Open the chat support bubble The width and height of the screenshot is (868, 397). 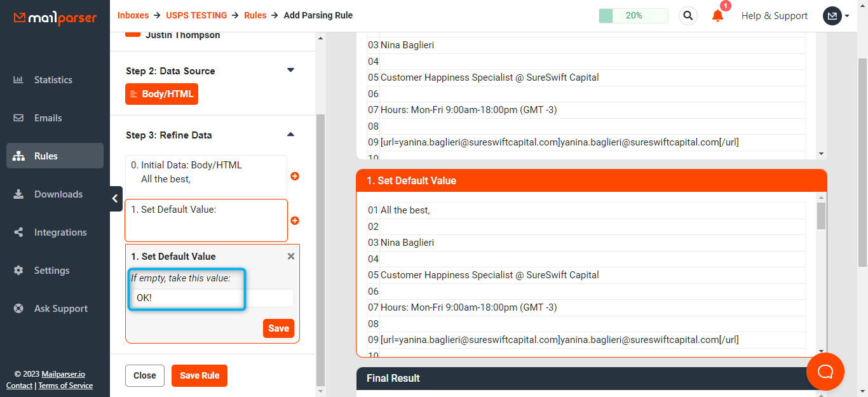[825, 372]
